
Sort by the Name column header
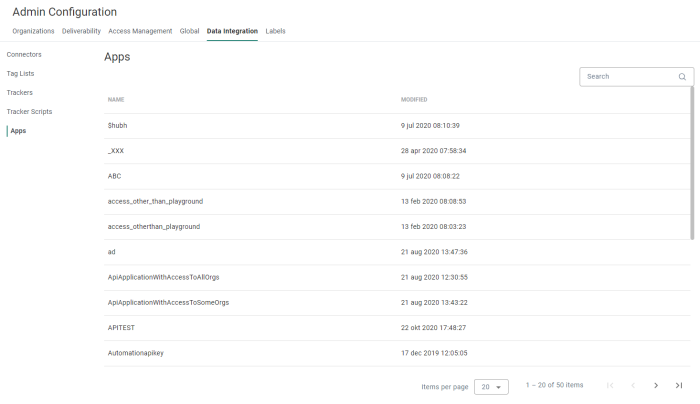[x=116, y=100]
